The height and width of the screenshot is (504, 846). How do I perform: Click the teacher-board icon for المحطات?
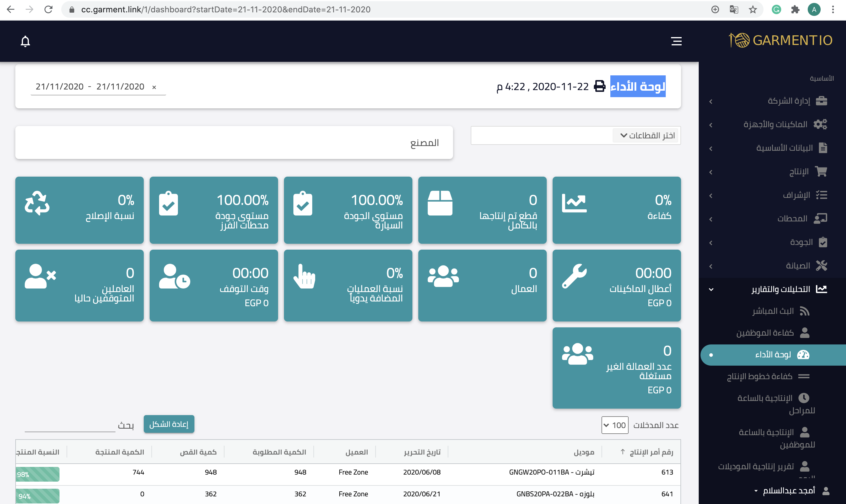tap(820, 218)
